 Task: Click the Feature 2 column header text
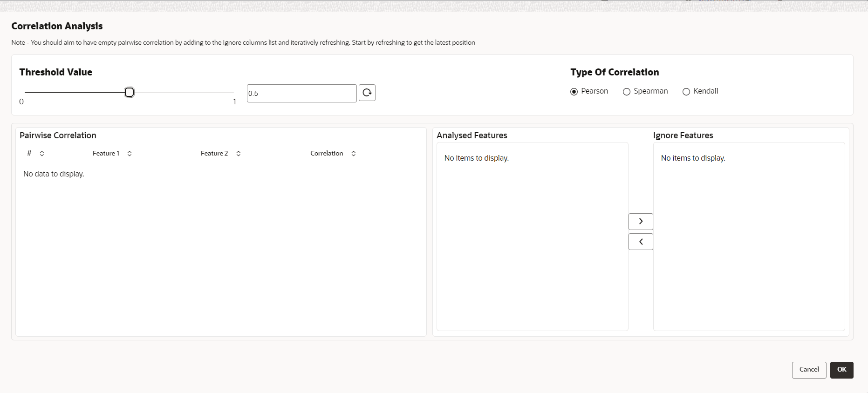pos(214,153)
